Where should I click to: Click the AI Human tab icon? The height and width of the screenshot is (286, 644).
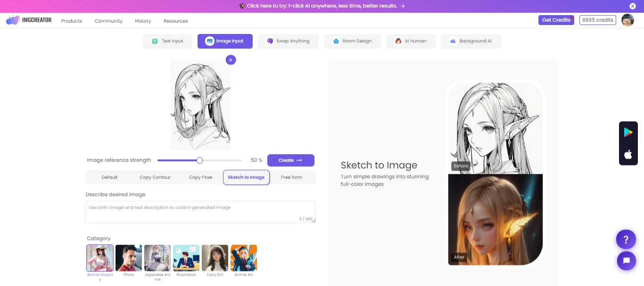pos(398,41)
